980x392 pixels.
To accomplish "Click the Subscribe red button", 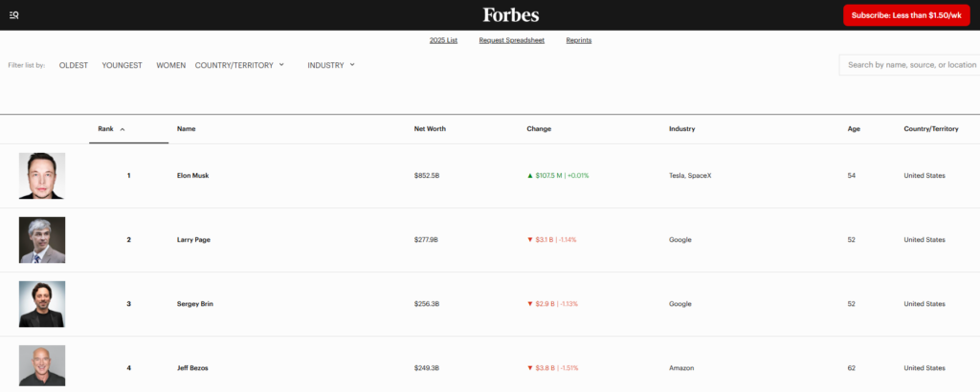I will pos(905,15).
